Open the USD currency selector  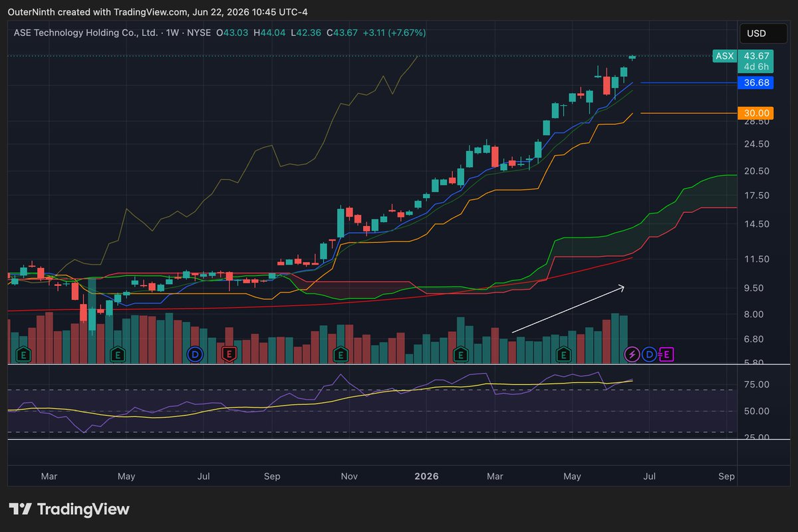click(764, 33)
